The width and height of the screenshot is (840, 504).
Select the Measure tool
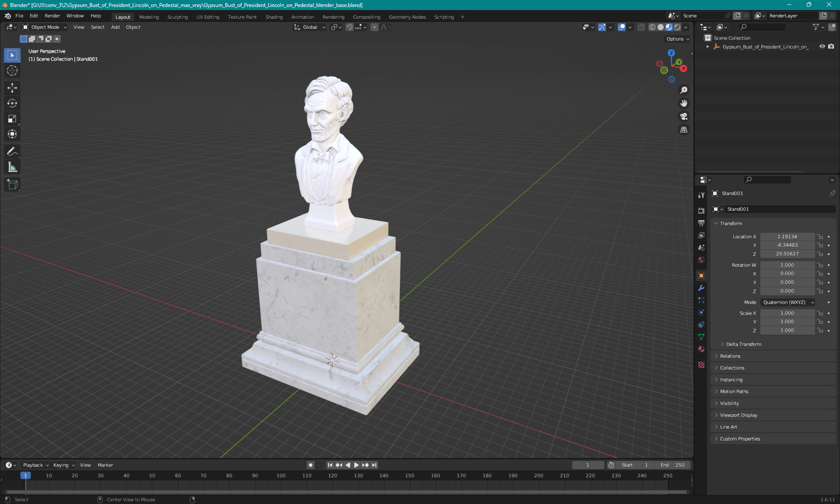12,167
